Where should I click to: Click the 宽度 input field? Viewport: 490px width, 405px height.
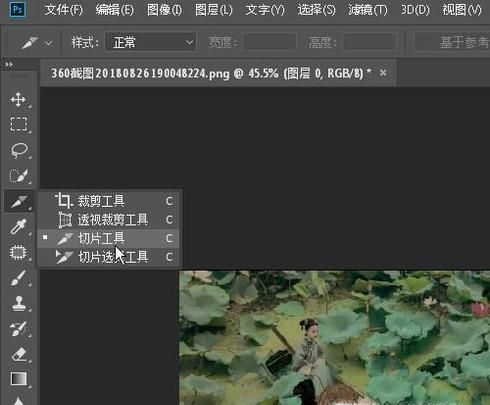tap(270, 42)
